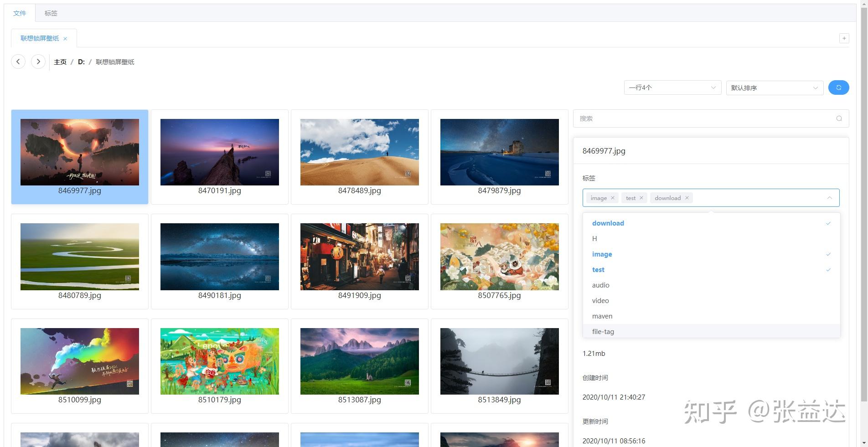Click the 8469977.jpg detail panel title
Image resolution: width=868 pixels, height=447 pixels.
[604, 151]
